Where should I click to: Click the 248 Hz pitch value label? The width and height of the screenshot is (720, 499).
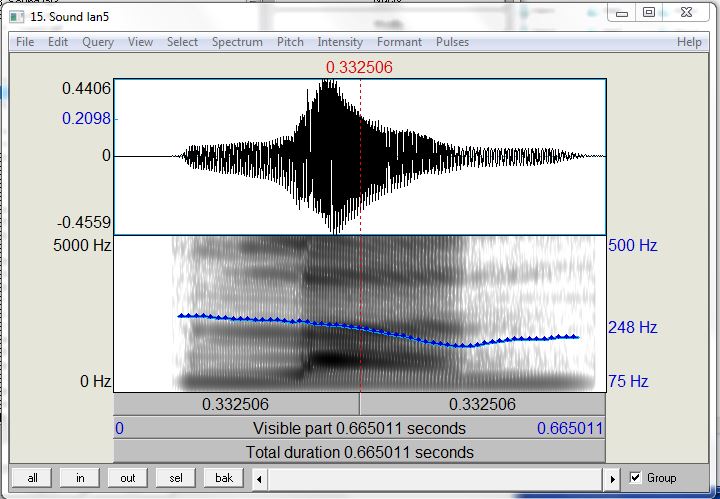point(633,328)
